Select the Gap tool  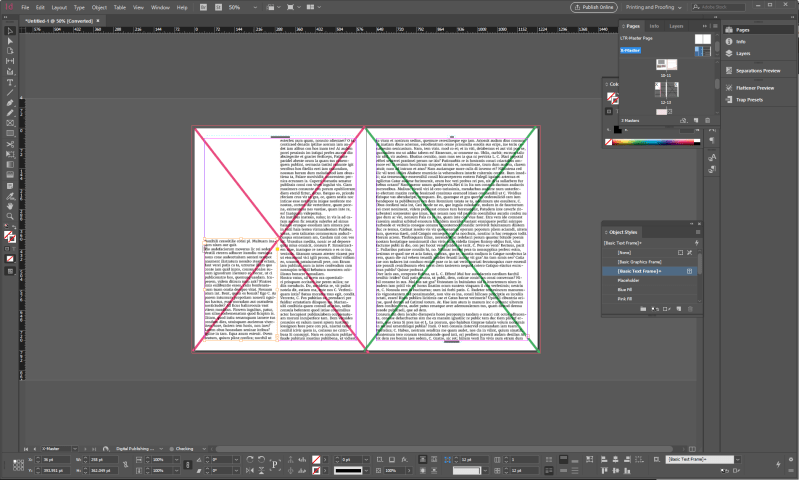pyautogui.click(x=10, y=61)
